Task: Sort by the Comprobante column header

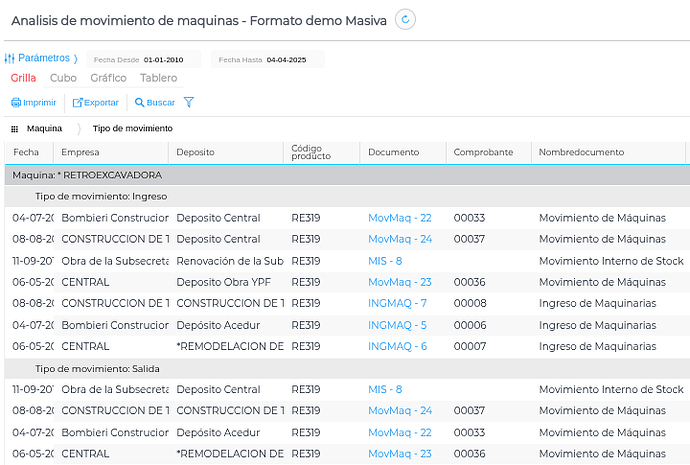Action: tap(489, 152)
